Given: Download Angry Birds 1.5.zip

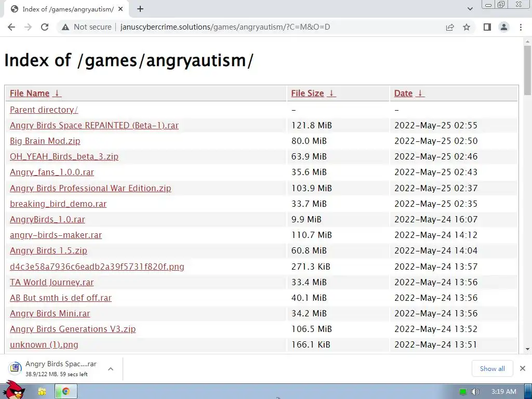Looking at the screenshot, I should click(48, 251).
